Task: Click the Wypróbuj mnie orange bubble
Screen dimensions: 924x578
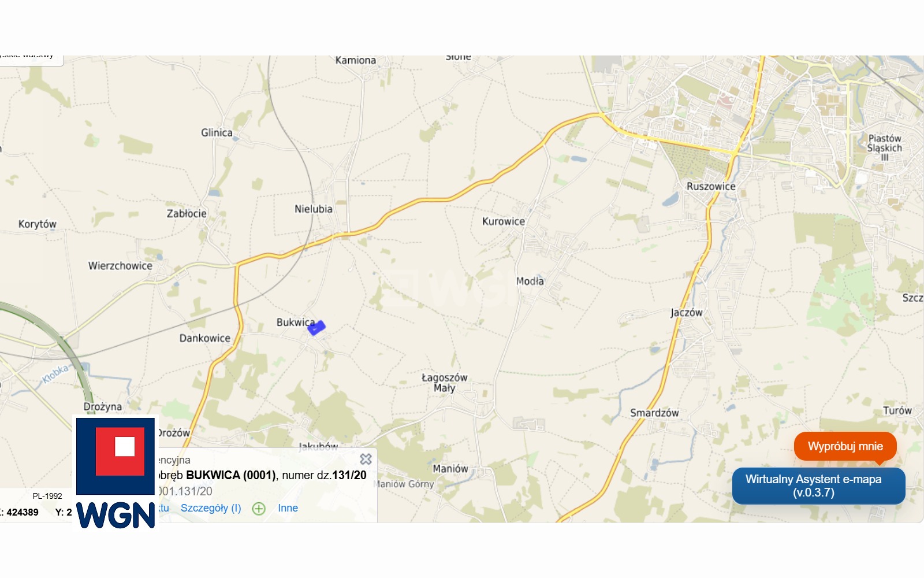Action: coord(845,446)
